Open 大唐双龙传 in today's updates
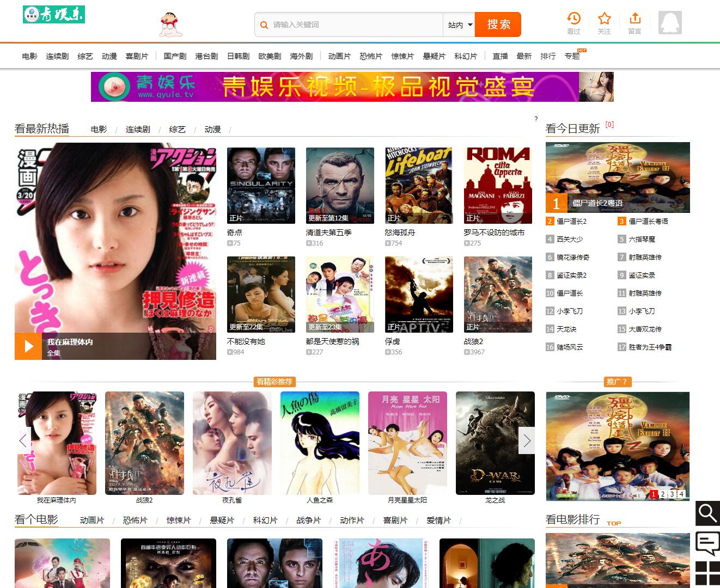The height and width of the screenshot is (588, 720). (645, 329)
